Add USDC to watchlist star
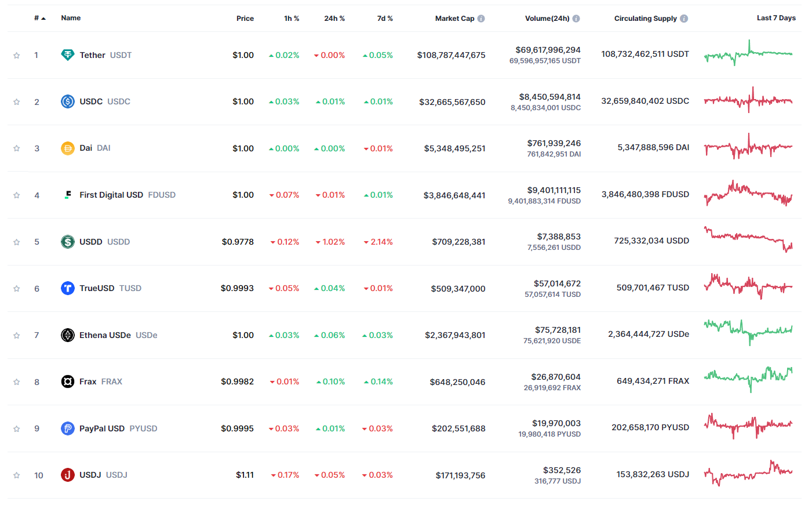Viewport: 812px width, 505px height. (x=17, y=102)
